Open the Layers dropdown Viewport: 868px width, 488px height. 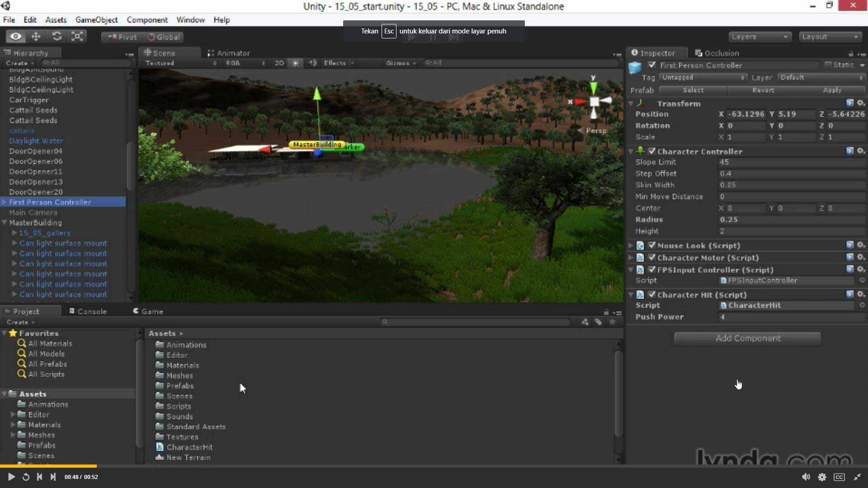759,37
